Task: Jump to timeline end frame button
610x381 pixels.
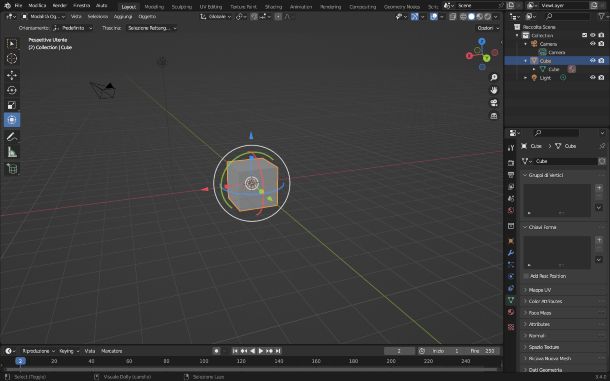Action: tap(278, 351)
